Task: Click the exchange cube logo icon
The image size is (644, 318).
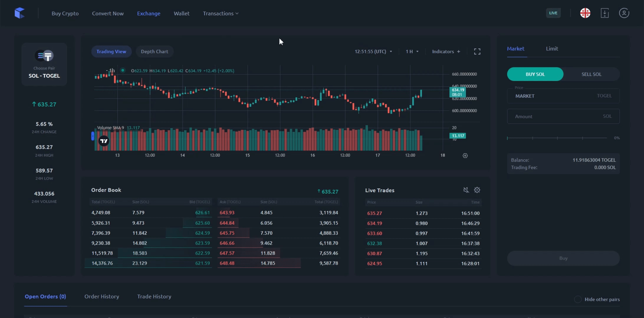Action: point(19,13)
